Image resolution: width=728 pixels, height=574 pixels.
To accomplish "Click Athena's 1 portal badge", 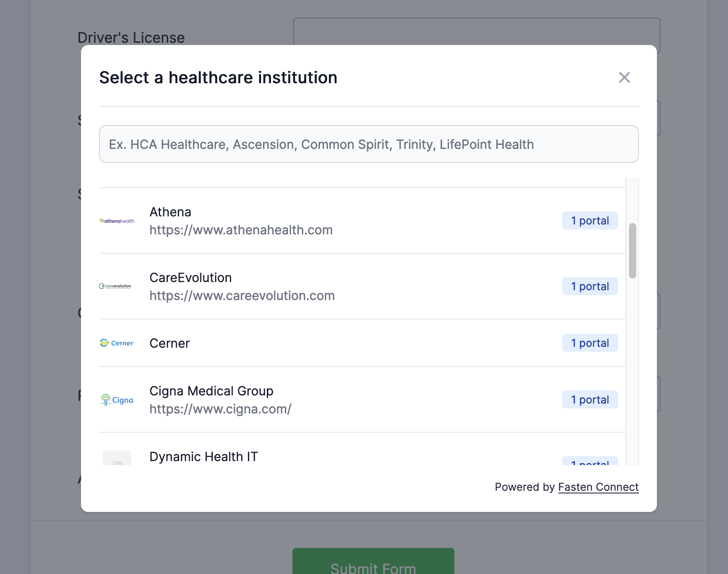I will (x=590, y=220).
